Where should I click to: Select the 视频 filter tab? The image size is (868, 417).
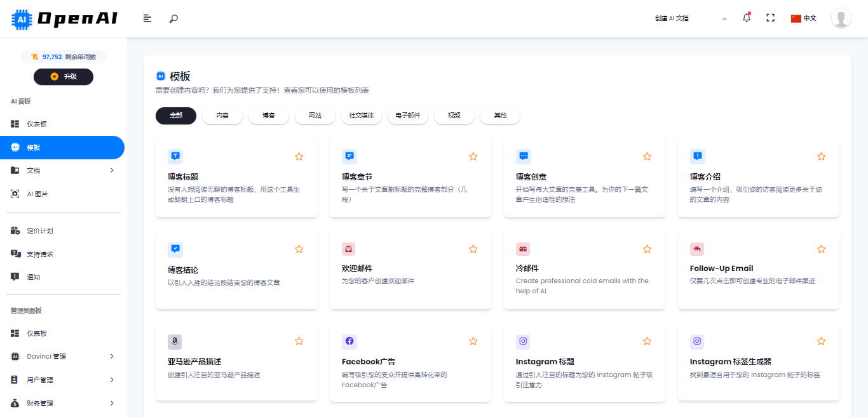pyautogui.click(x=454, y=116)
